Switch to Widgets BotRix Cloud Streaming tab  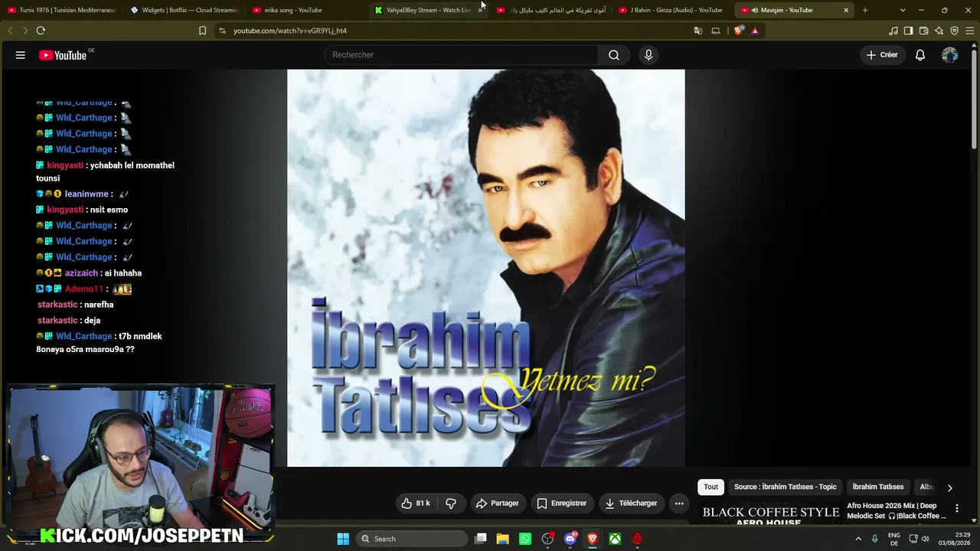185,10
